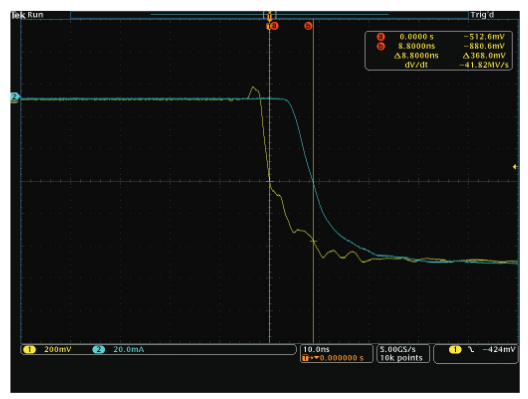The image size is (528, 399).
Task: Click the 20.0mA channel 2 scale text
Action: (x=129, y=350)
